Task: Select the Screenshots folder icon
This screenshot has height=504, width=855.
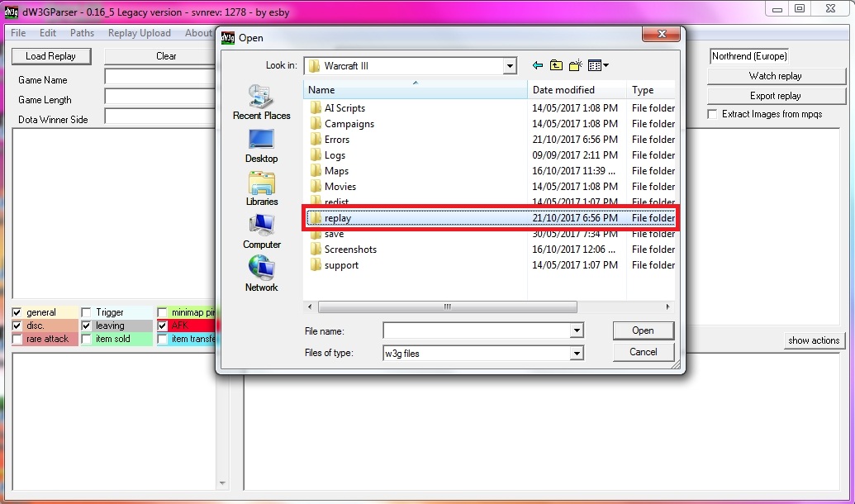Action: click(316, 250)
